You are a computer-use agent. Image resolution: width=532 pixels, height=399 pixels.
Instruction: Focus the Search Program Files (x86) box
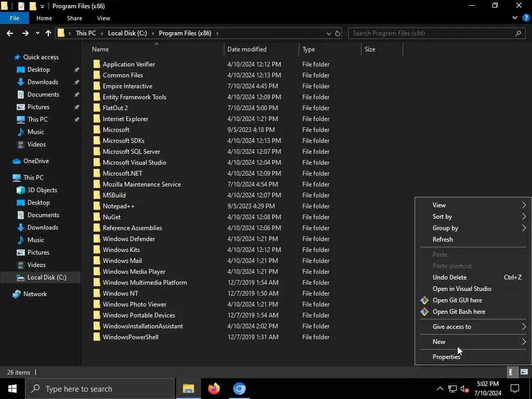436,33
